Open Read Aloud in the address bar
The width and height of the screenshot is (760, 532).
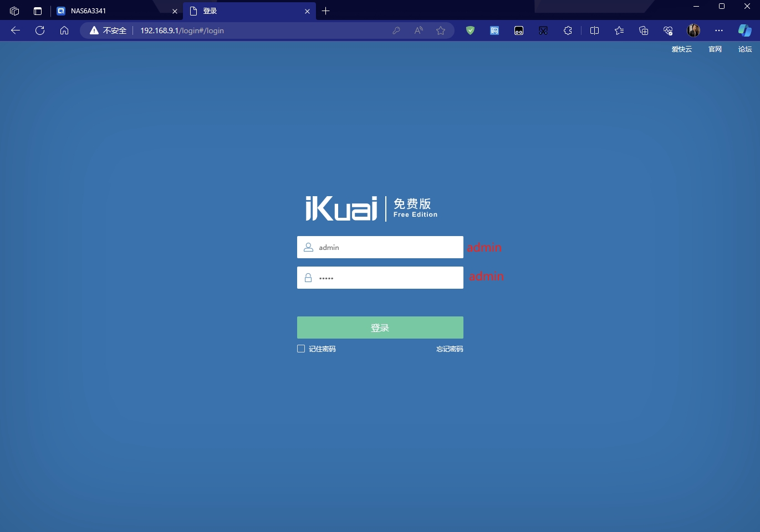419,30
